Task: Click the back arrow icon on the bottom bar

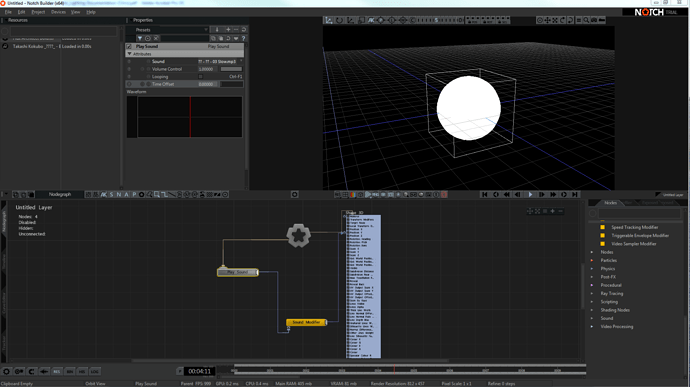Action: pos(44,372)
